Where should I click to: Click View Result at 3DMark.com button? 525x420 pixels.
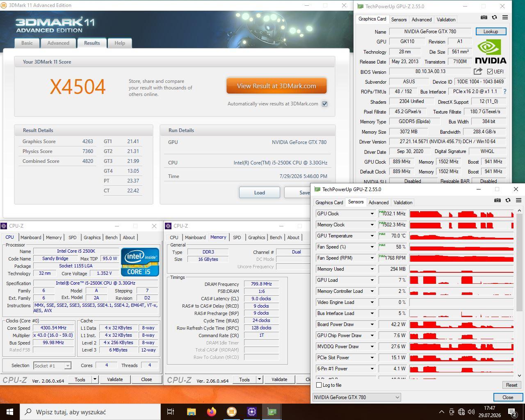(x=276, y=86)
